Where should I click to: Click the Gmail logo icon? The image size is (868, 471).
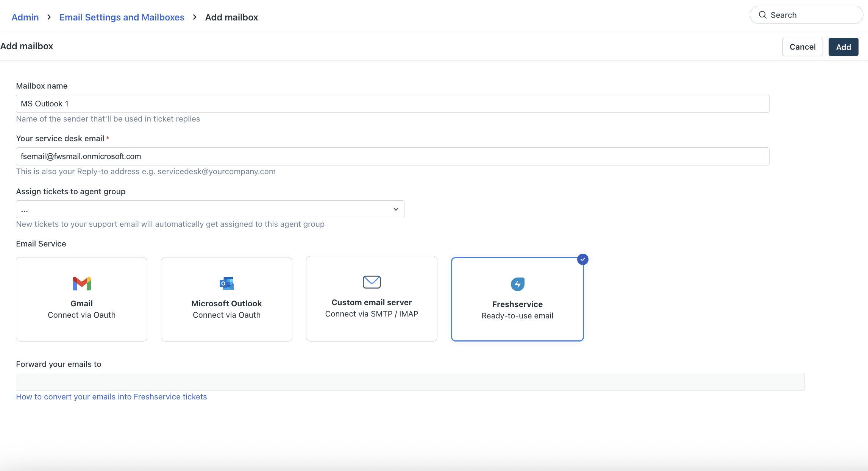(x=81, y=284)
